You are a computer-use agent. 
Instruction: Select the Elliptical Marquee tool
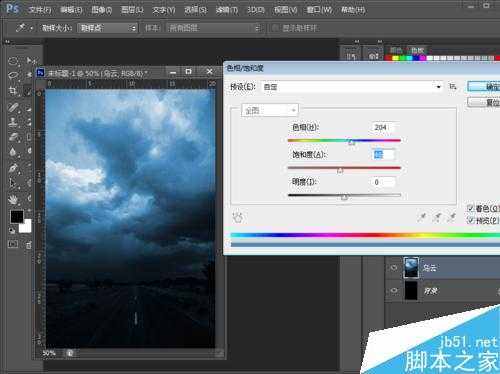[x=13, y=61]
